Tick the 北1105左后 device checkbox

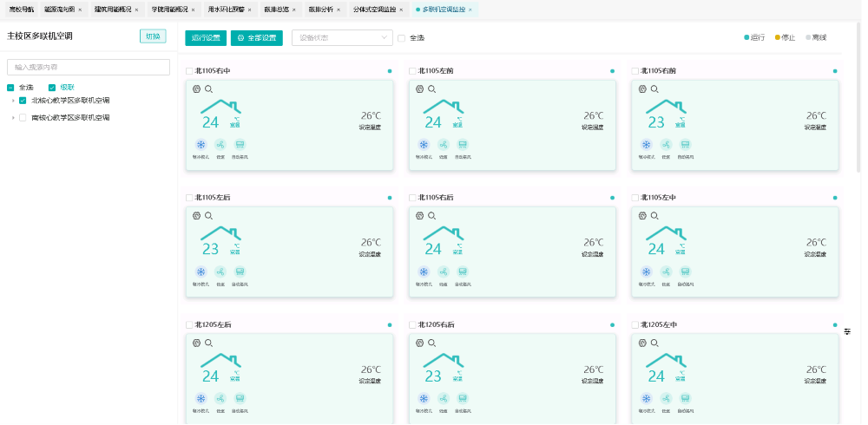click(x=189, y=198)
